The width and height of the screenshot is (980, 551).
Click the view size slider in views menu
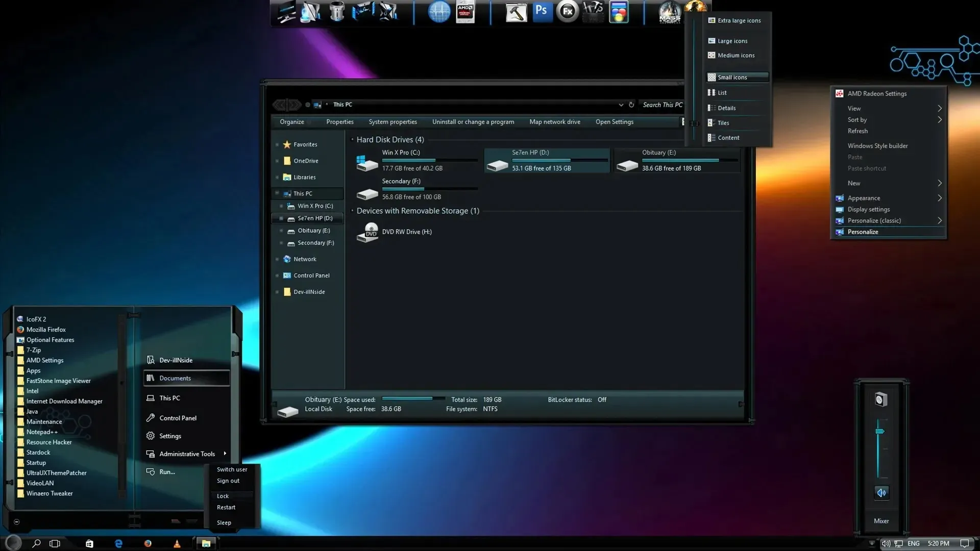point(694,123)
